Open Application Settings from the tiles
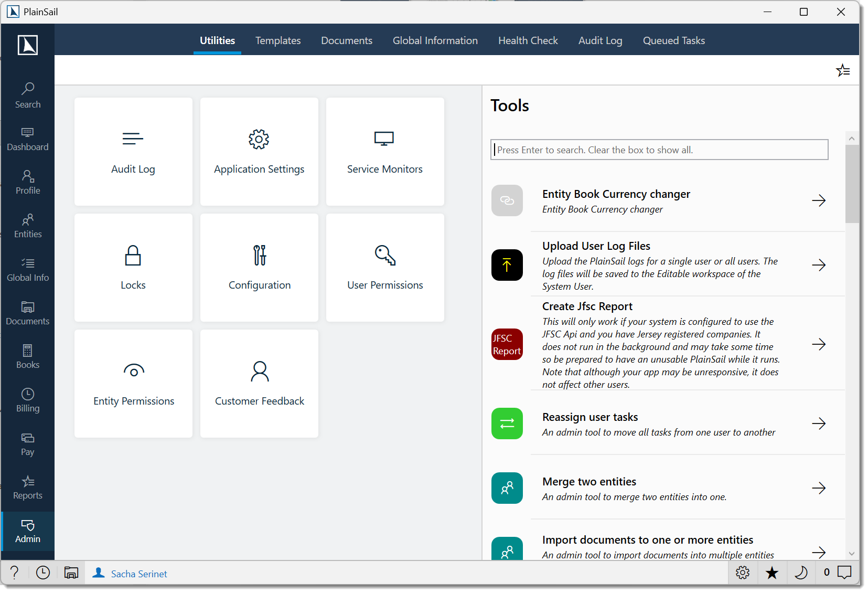Screen dimensions: 868x593 point(259,152)
